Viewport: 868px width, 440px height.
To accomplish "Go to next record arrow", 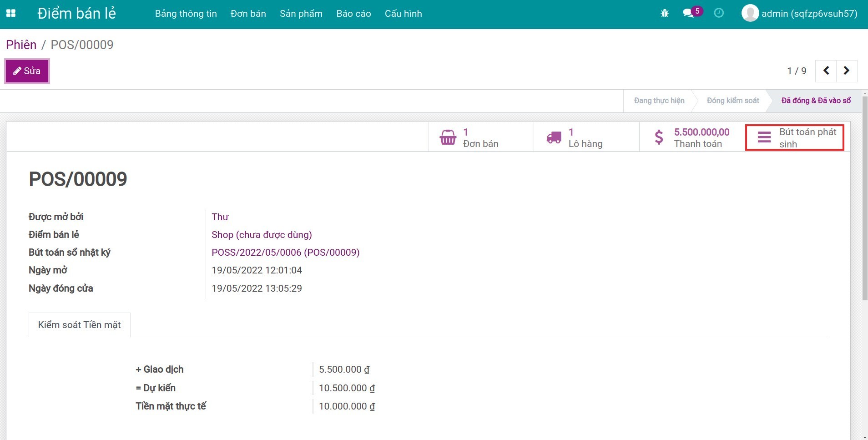I will (x=847, y=71).
